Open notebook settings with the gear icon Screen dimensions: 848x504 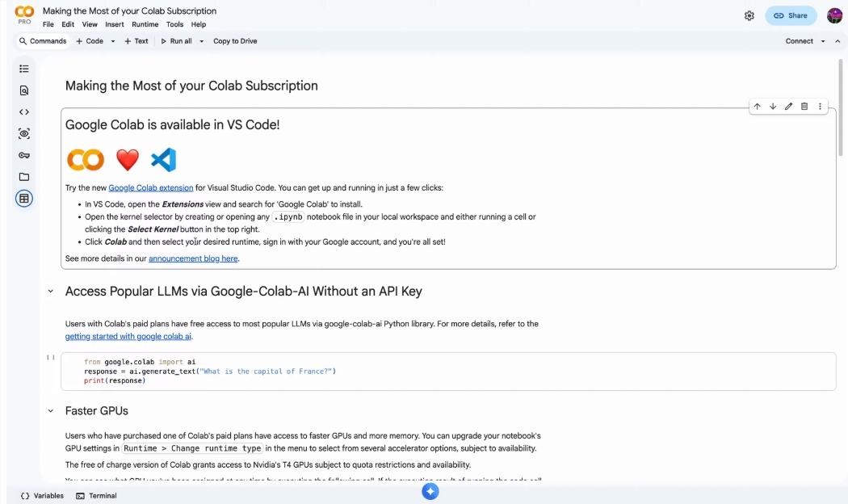(749, 15)
